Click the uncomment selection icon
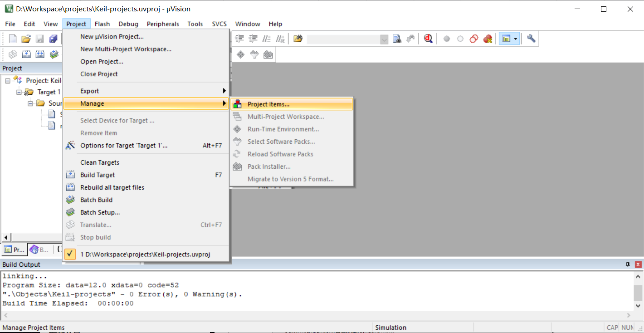This screenshot has width=644, height=333. pyautogui.click(x=280, y=39)
